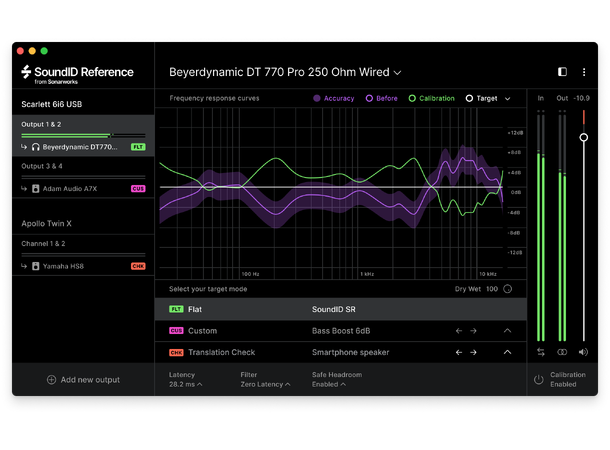Click the mono/stereo icon under the Out meter
Viewport: 610px width, 450px height.
point(562,352)
